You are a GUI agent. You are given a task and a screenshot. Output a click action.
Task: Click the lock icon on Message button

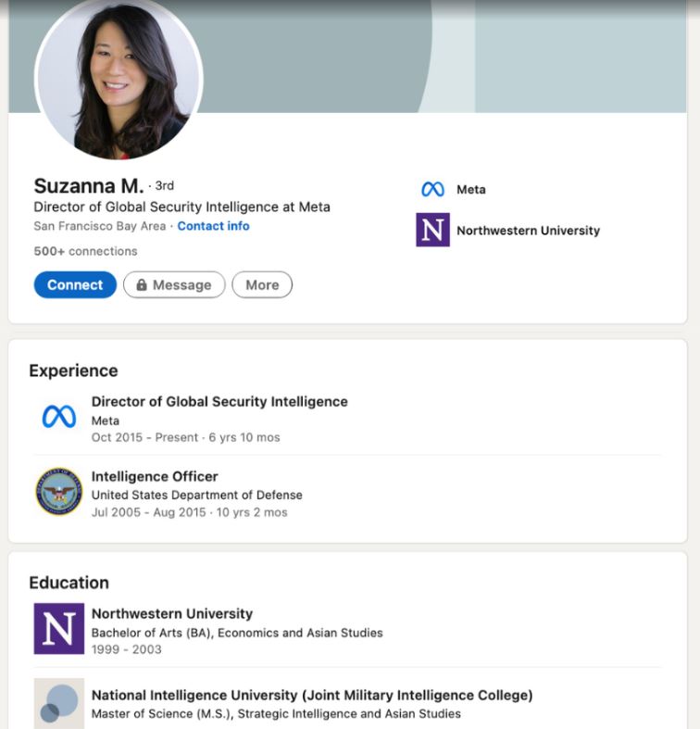142,285
